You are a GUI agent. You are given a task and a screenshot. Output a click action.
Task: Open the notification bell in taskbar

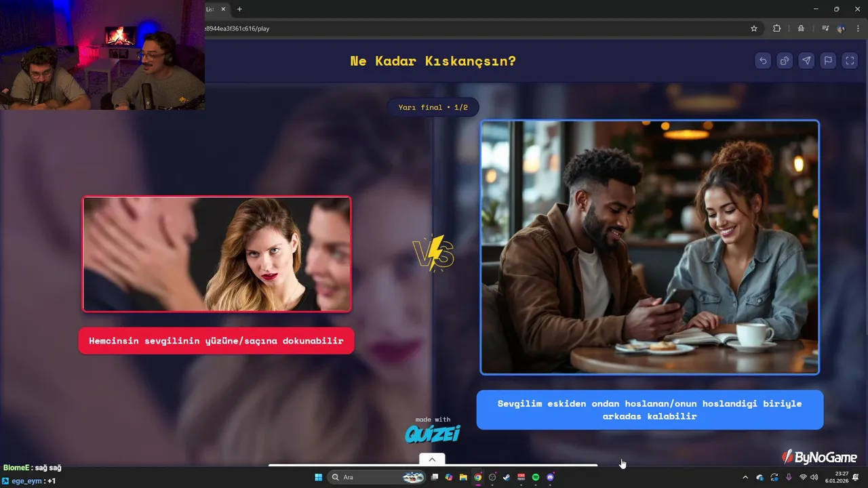(x=856, y=477)
